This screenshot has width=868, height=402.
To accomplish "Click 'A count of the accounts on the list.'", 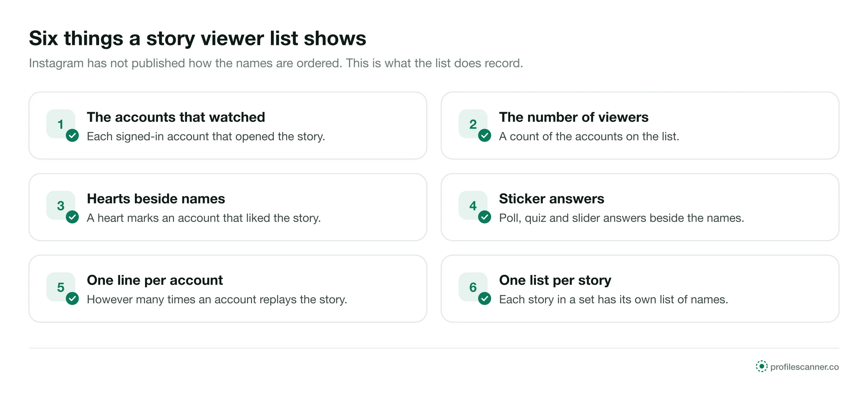I will 589,137.
